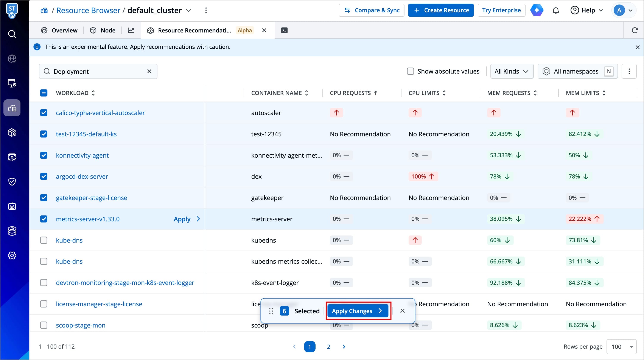Click the Deployment search input field
The image size is (644, 360).
(98, 71)
